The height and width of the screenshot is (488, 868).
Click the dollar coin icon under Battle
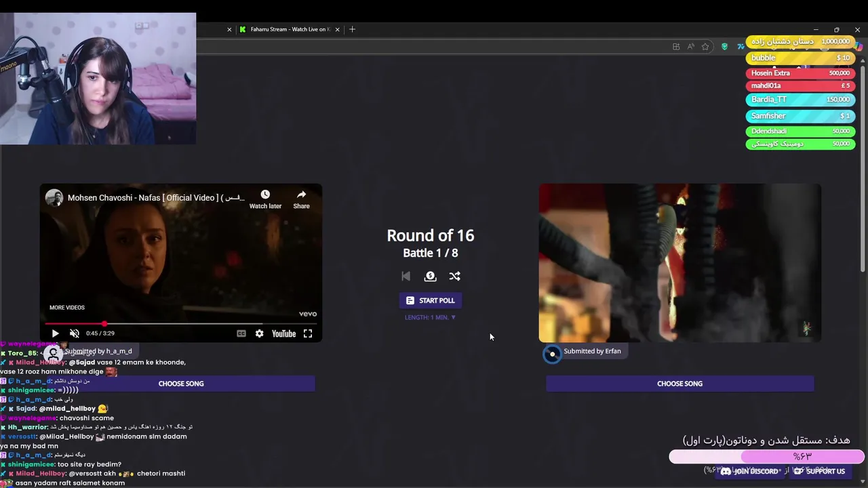(x=430, y=276)
